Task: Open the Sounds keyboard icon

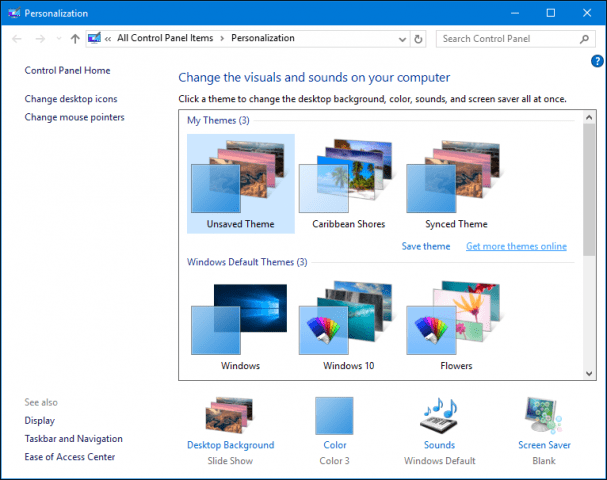Action: tap(439, 415)
